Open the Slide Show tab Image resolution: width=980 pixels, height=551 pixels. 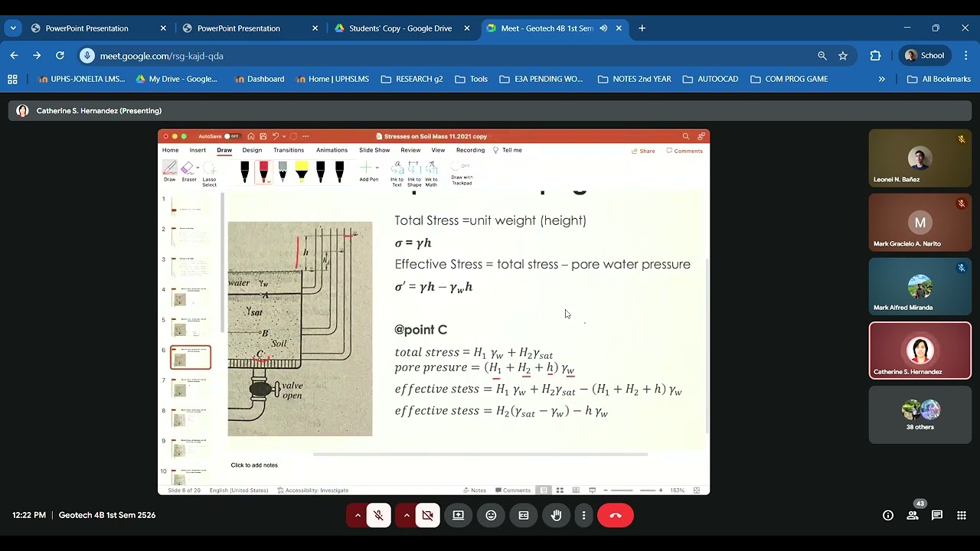(374, 150)
